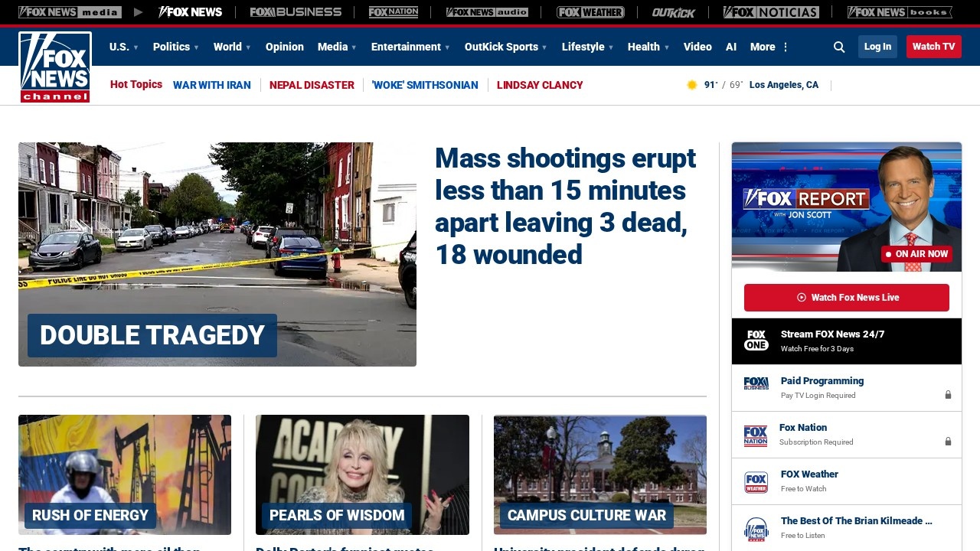Click the Fox Business icon beside Paid Programming
This screenshot has width=980, height=551.
[756, 383]
